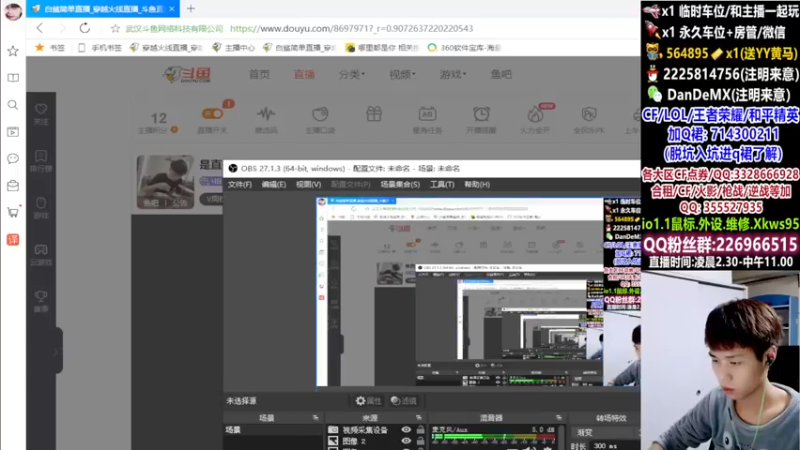The width and height of the screenshot is (800, 450).
Task: Open OBS 工具(T) menu
Action: point(442,184)
